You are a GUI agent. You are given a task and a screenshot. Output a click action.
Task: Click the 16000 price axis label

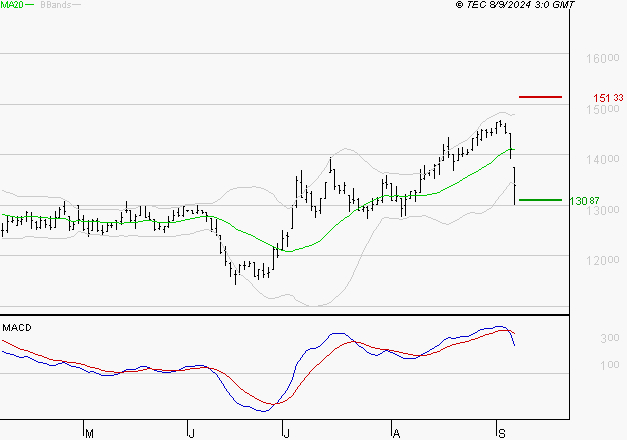point(603,58)
